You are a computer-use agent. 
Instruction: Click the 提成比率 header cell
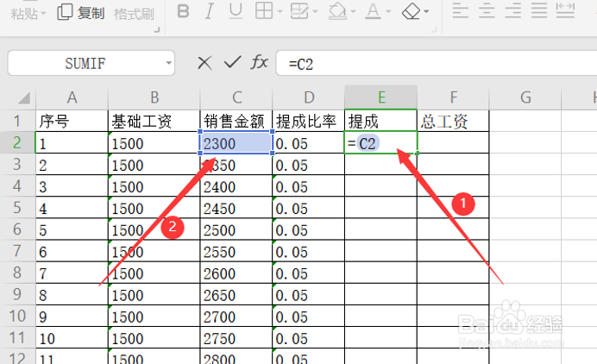[309, 121]
